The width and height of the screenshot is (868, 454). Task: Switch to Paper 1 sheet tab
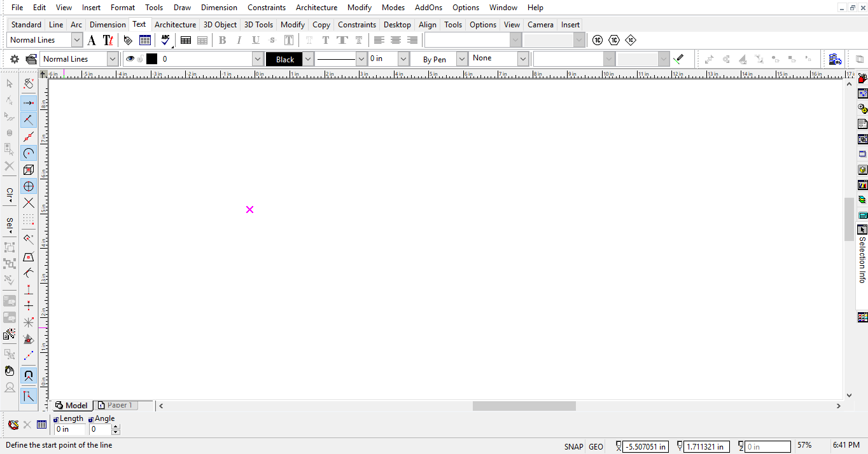coord(115,405)
